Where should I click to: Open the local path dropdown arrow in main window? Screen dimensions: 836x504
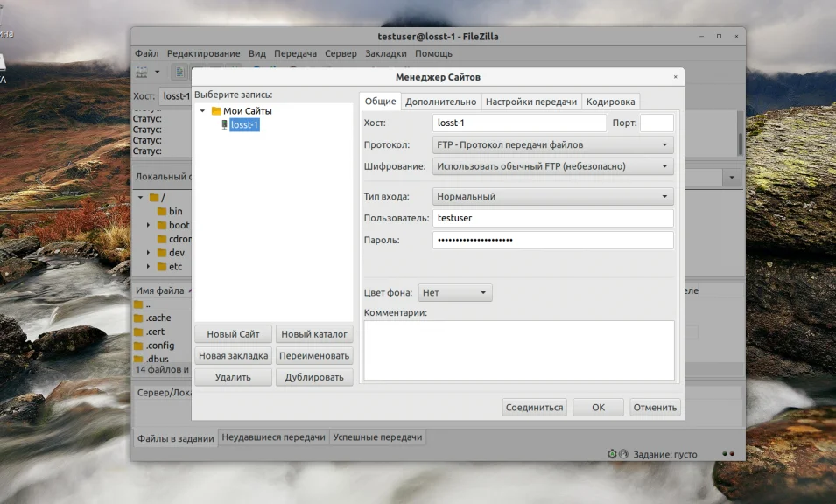tap(732, 177)
